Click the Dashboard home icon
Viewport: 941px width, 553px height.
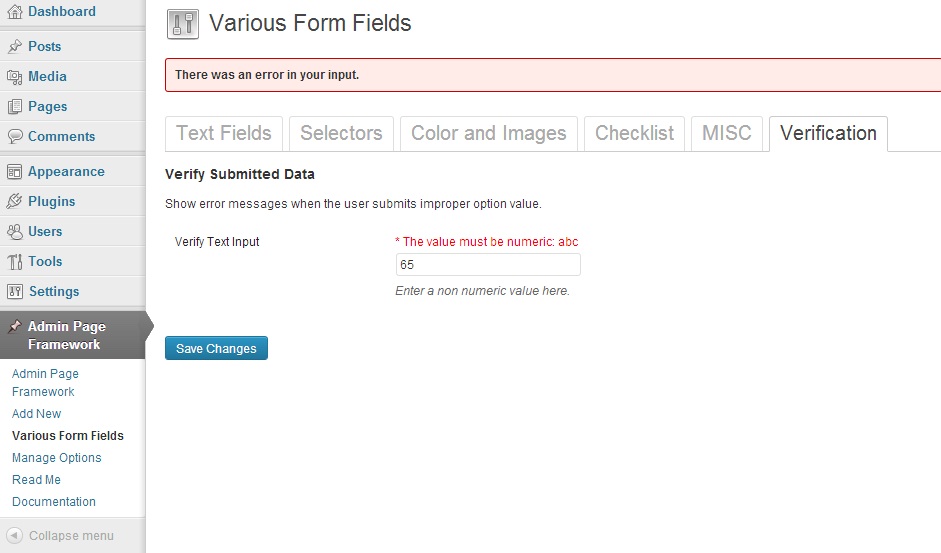(14, 11)
